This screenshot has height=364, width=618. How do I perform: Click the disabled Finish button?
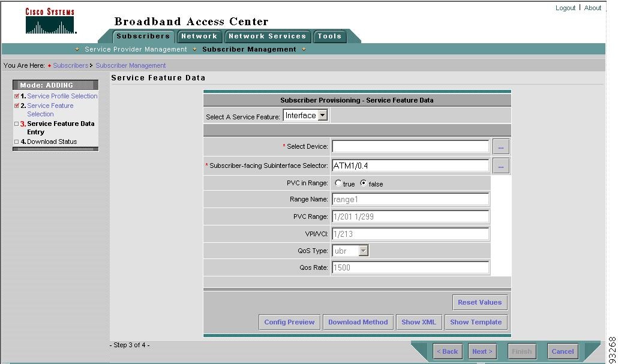[521, 351]
